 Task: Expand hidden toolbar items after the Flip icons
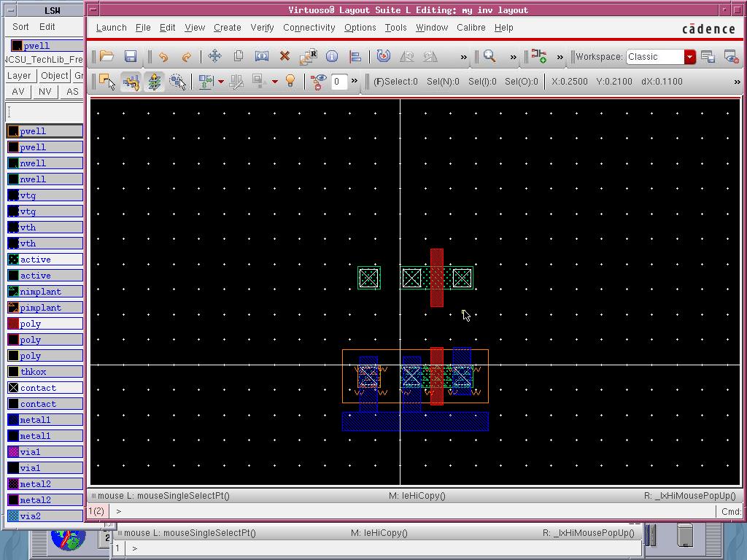click(x=463, y=57)
